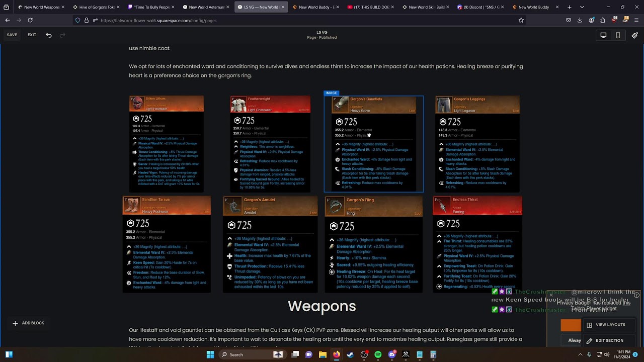644x362 pixels.
Task: Select the Sandlion Tarsus footwear image
Action: pyautogui.click(x=167, y=244)
